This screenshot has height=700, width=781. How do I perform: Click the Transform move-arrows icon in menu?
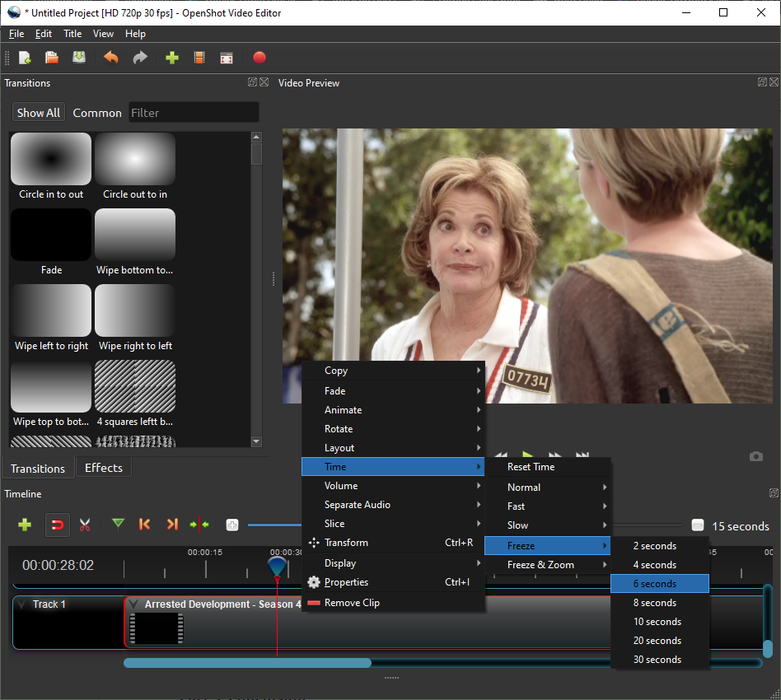(314, 543)
